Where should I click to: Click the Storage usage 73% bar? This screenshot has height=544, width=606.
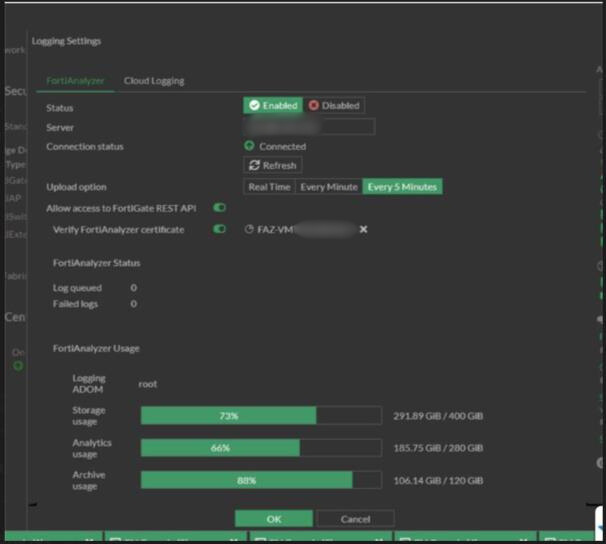[261, 416]
